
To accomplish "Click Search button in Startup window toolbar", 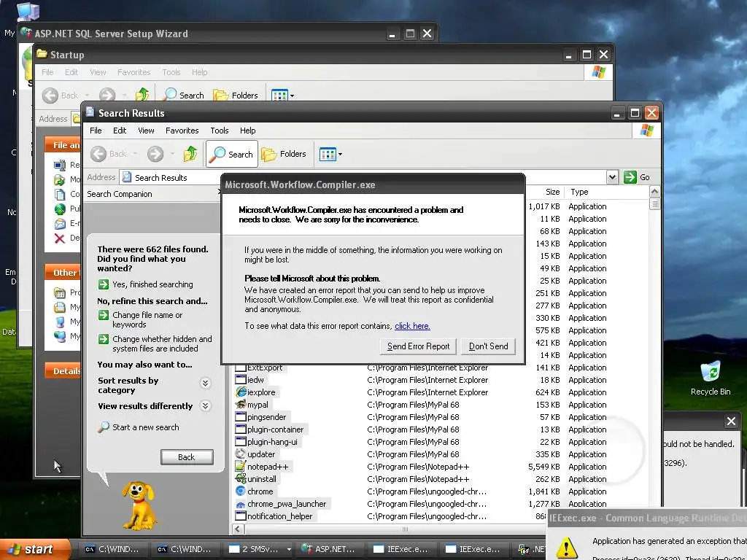I will coord(185,96).
